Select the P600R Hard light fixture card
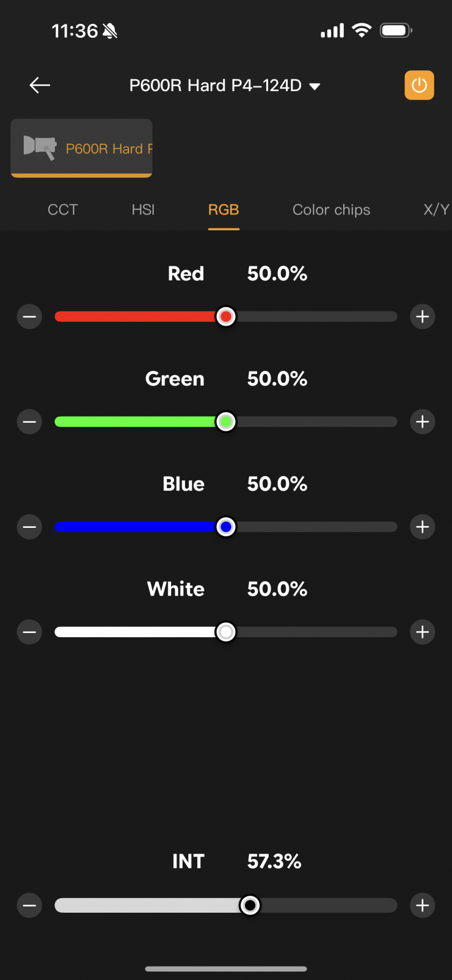The height and width of the screenshot is (980, 452). (81, 148)
